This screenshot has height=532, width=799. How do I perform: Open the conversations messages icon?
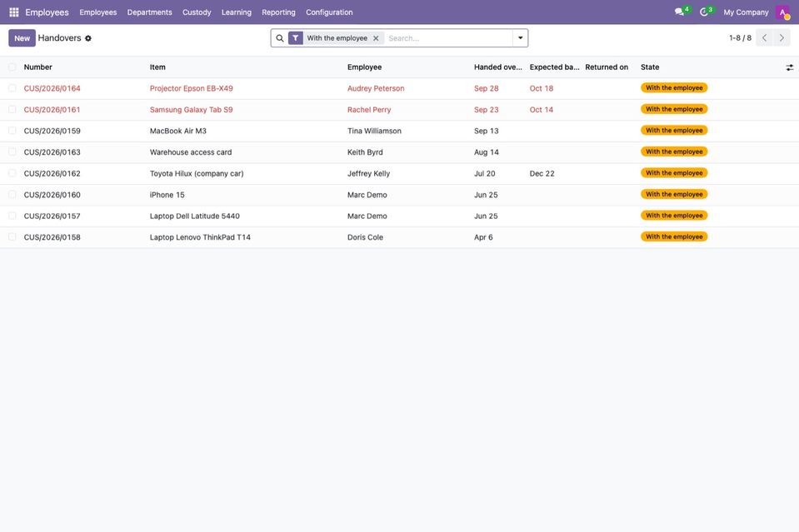679,12
